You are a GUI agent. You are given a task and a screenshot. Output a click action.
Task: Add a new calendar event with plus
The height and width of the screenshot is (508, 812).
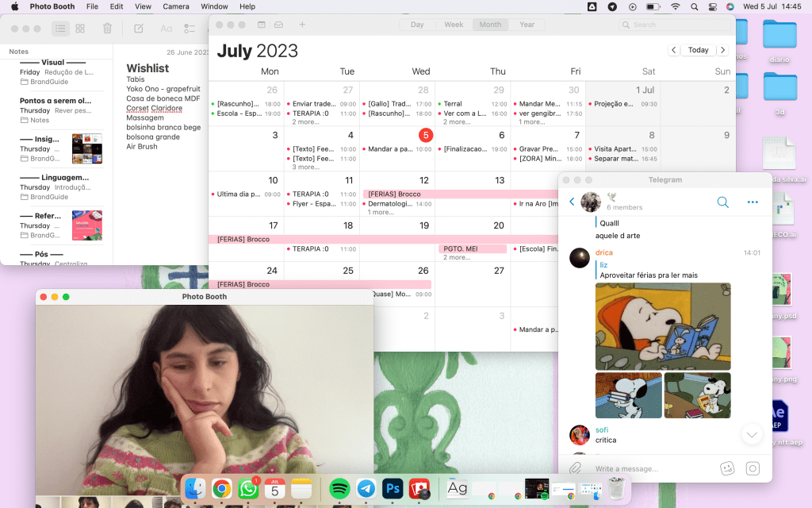tap(301, 25)
